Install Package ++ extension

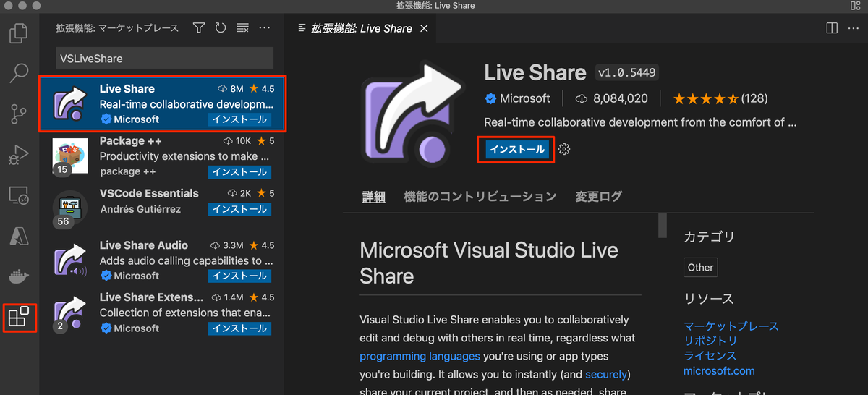point(239,172)
